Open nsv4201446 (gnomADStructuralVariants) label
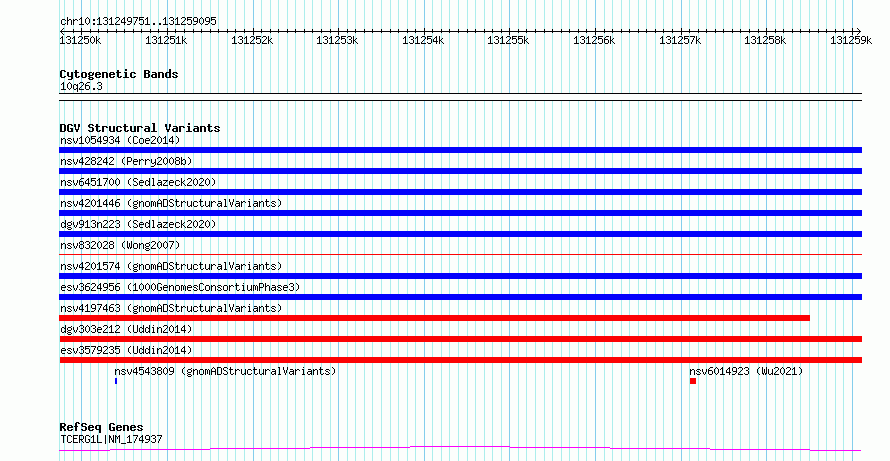Image resolution: width=890 pixels, height=461 pixels. click(x=171, y=203)
